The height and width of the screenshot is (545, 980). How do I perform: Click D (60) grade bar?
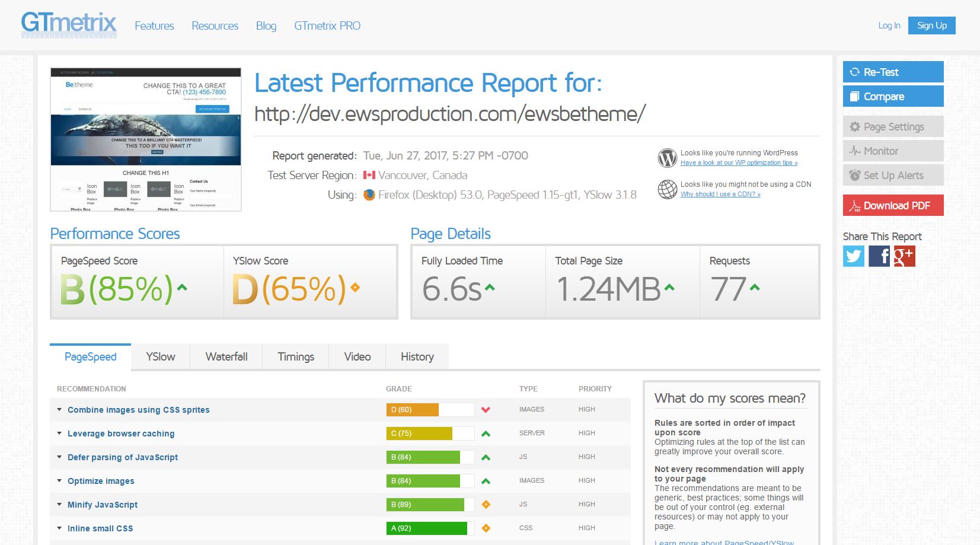pos(430,410)
